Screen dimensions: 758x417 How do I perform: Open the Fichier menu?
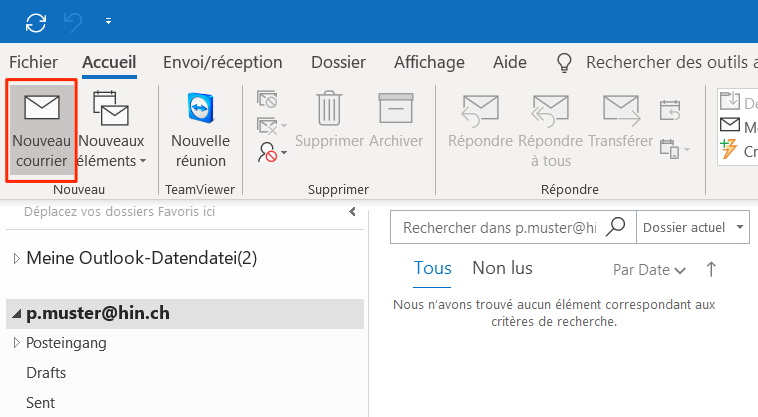click(x=33, y=62)
